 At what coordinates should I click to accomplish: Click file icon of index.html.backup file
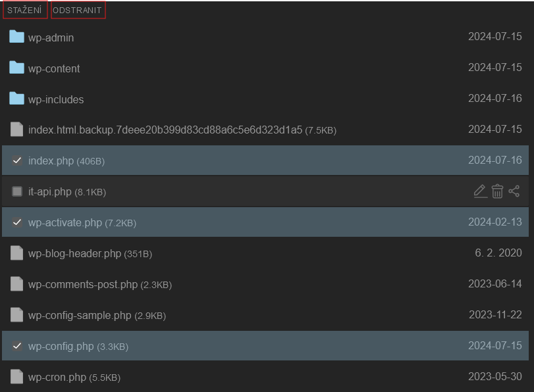[16, 130]
